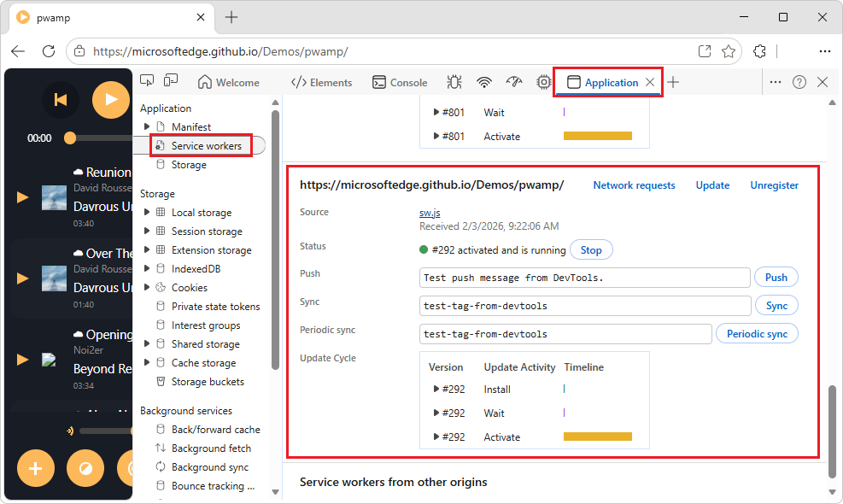This screenshot has height=504, width=843.
Task: Click the orange skin/visualizer round button
Action: (x=85, y=468)
